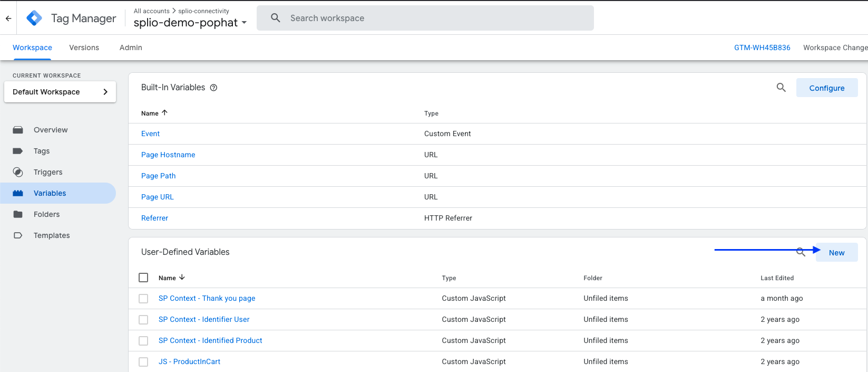The width and height of the screenshot is (868, 372).
Task: Open the GTM-WH45B836 container ID link
Action: [762, 47]
